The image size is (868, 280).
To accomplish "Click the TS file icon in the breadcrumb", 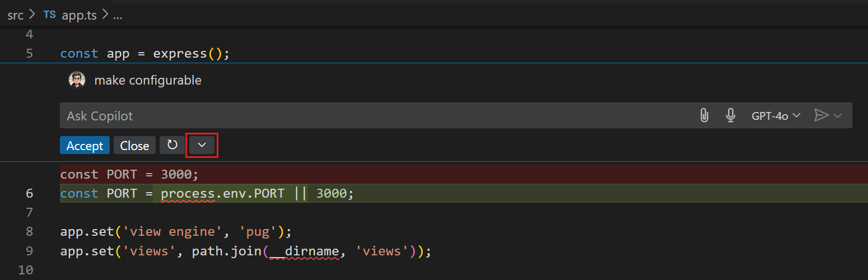I will tap(50, 15).
